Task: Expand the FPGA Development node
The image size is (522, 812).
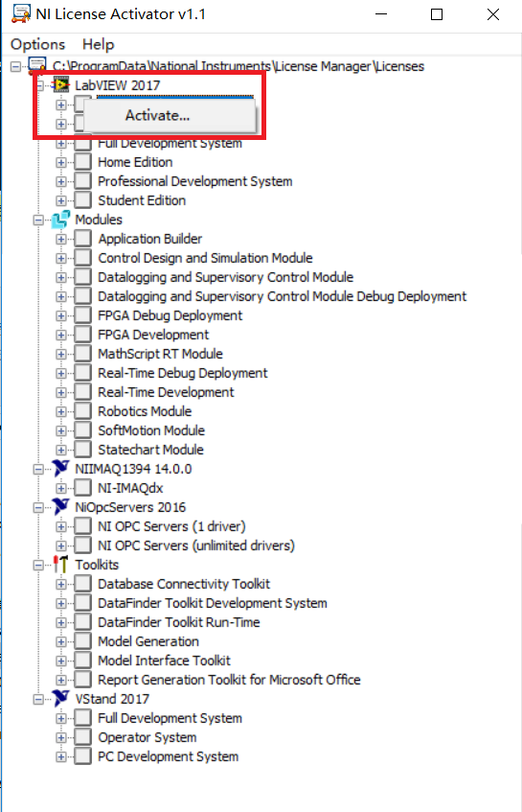Action: (61, 335)
